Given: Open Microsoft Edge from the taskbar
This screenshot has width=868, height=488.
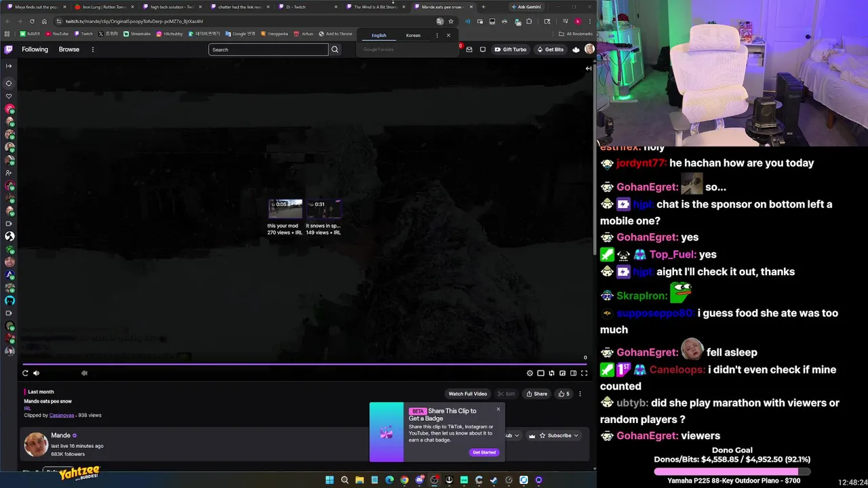Looking at the screenshot, I should click(x=389, y=480).
